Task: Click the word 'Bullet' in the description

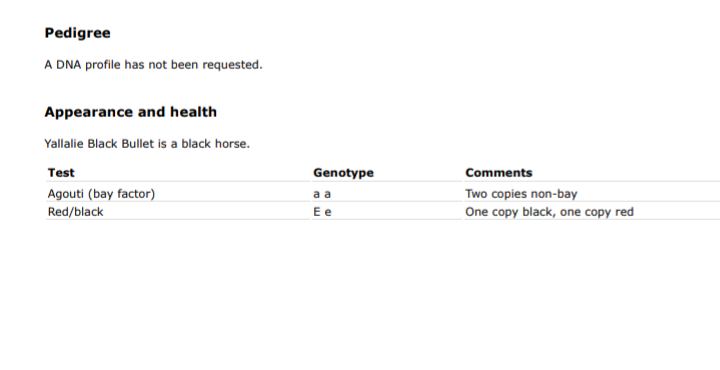Action: (137, 144)
